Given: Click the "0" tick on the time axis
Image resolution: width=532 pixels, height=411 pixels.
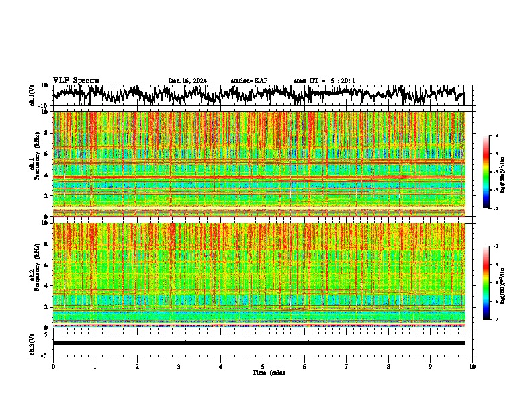Looking at the screenshot, I should pos(53,367).
